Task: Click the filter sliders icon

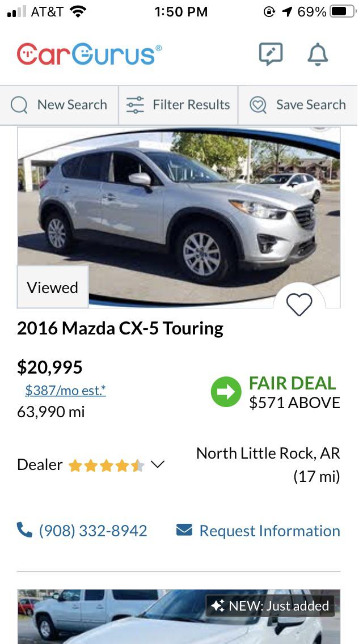Action: tap(136, 104)
